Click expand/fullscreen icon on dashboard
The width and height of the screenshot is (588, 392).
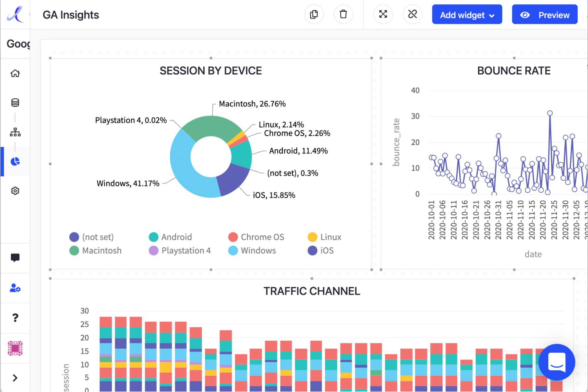[x=383, y=14]
